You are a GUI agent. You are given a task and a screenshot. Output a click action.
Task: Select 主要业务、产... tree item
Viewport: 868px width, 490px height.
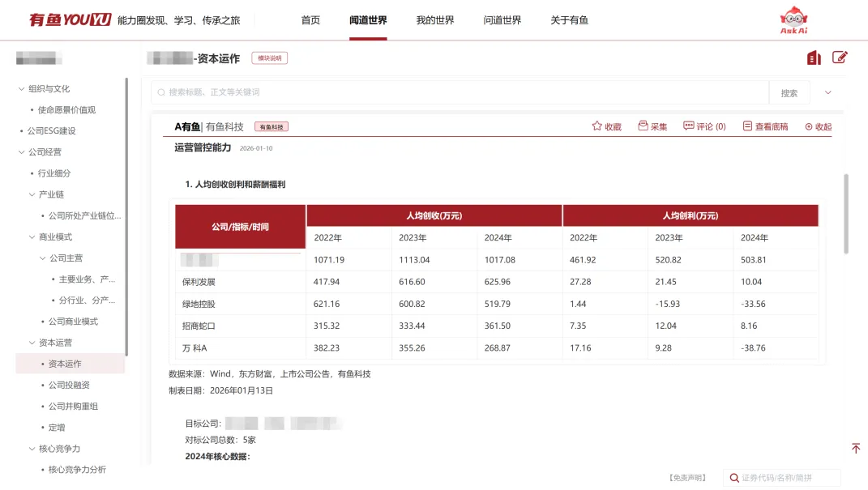(x=87, y=279)
